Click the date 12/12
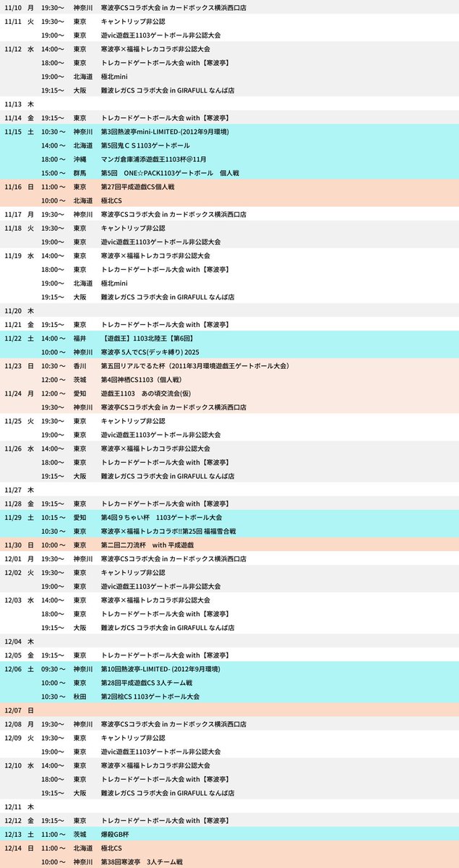The width and height of the screenshot is (459, 868). [13, 820]
